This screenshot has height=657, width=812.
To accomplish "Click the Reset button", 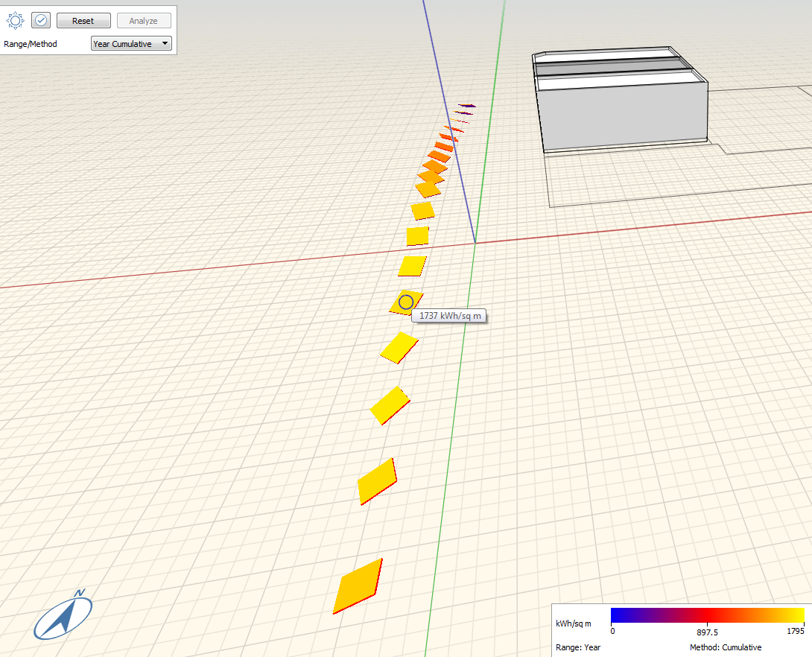I will click(x=83, y=21).
